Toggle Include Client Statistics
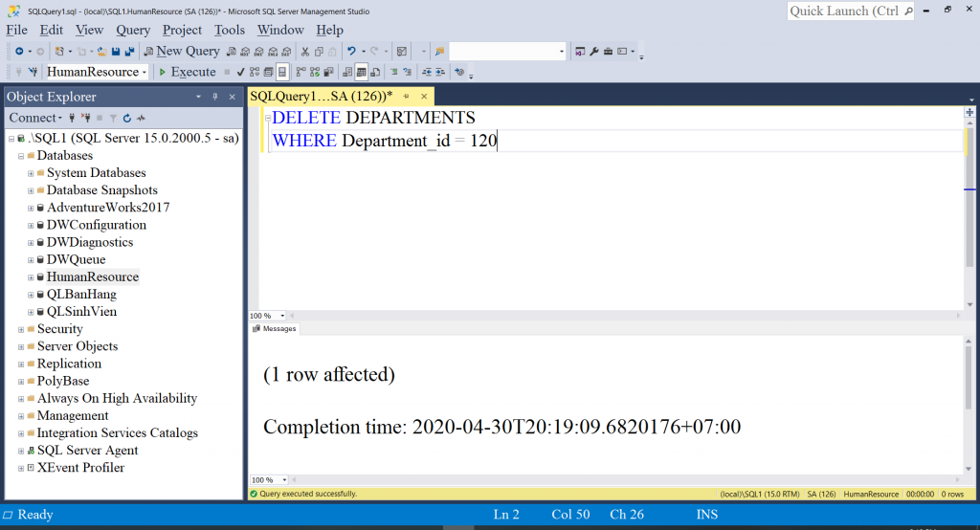The image size is (980, 530). tap(328, 72)
